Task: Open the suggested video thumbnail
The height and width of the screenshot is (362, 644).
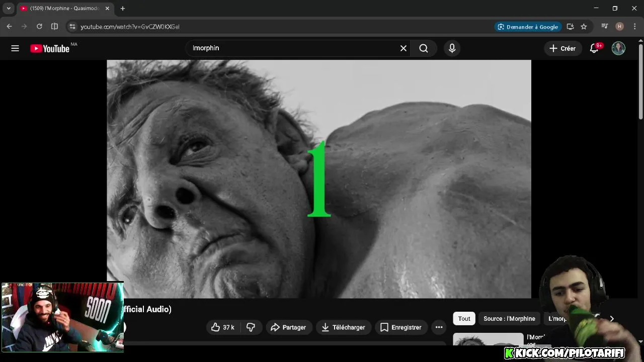Action: (488, 339)
